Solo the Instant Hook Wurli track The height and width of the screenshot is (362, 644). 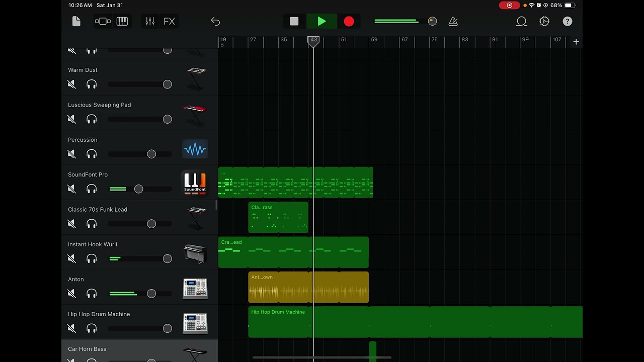(92, 258)
